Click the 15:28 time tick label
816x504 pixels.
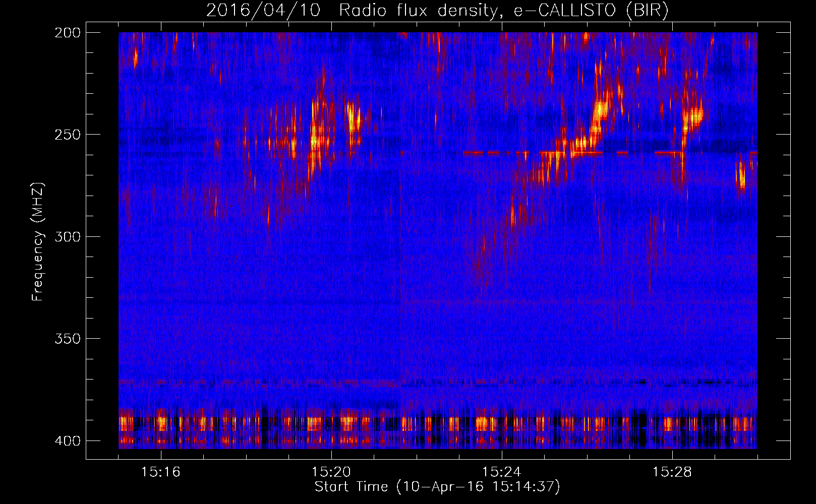click(x=672, y=472)
